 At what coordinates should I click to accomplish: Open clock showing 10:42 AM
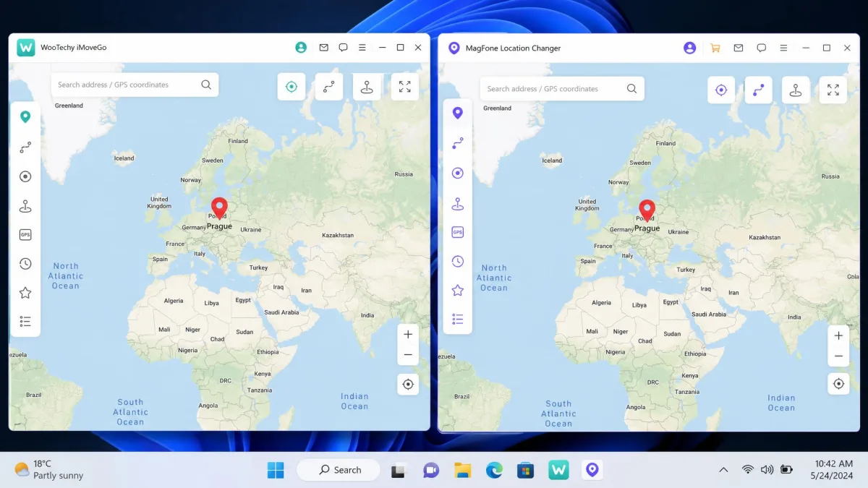(x=833, y=470)
